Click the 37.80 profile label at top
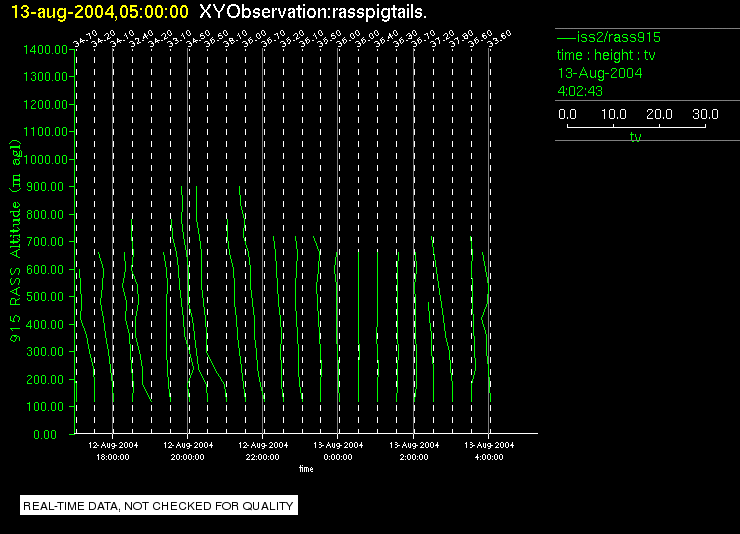 (462, 39)
